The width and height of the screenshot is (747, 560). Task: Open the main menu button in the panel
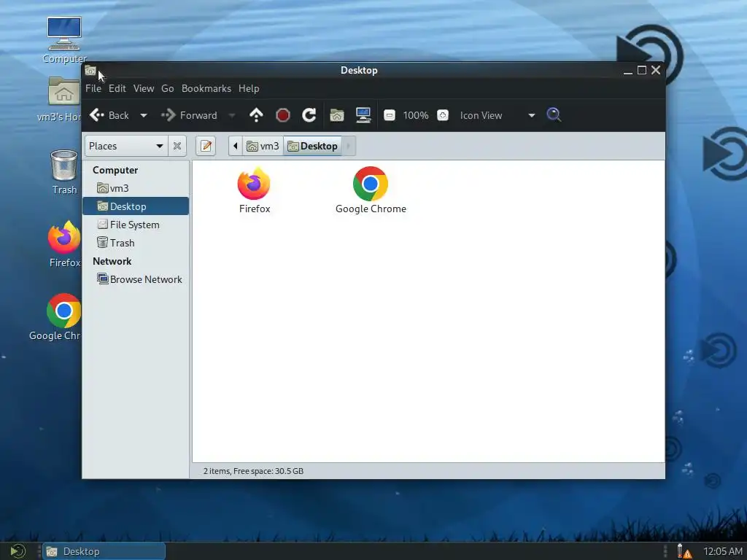pyautogui.click(x=18, y=551)
